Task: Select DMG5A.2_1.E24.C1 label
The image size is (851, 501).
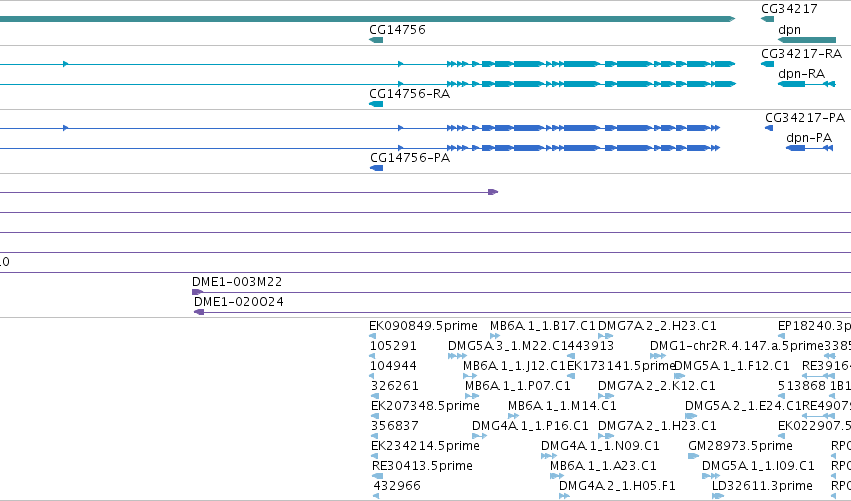Action: (743, 405)
